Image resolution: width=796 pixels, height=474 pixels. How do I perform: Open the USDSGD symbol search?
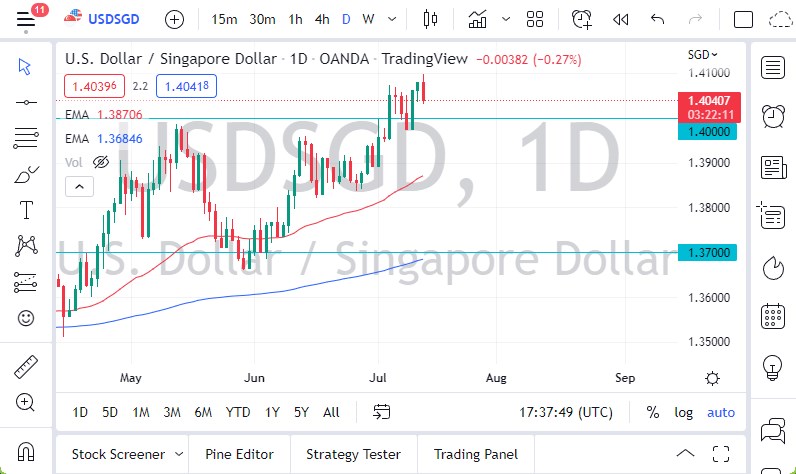(x=102, y=19)
